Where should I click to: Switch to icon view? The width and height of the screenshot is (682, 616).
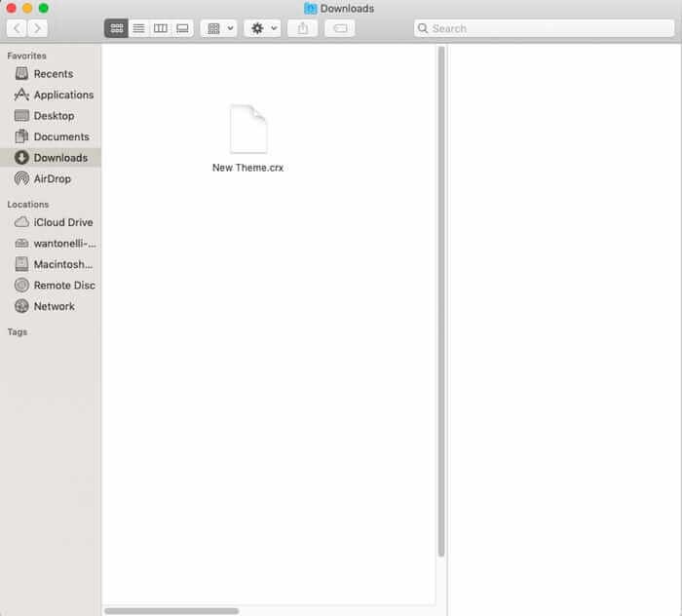pyautogui.click(x=117, y=28)
